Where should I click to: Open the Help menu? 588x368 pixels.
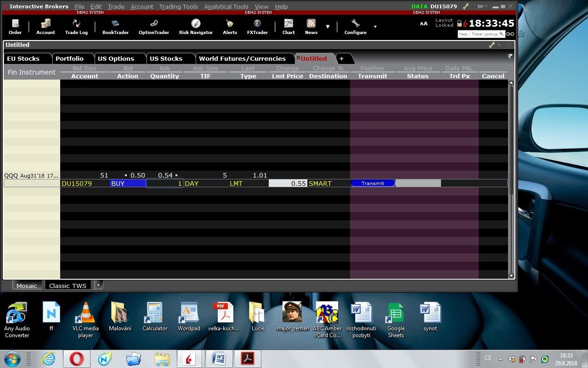pos(281,6)
